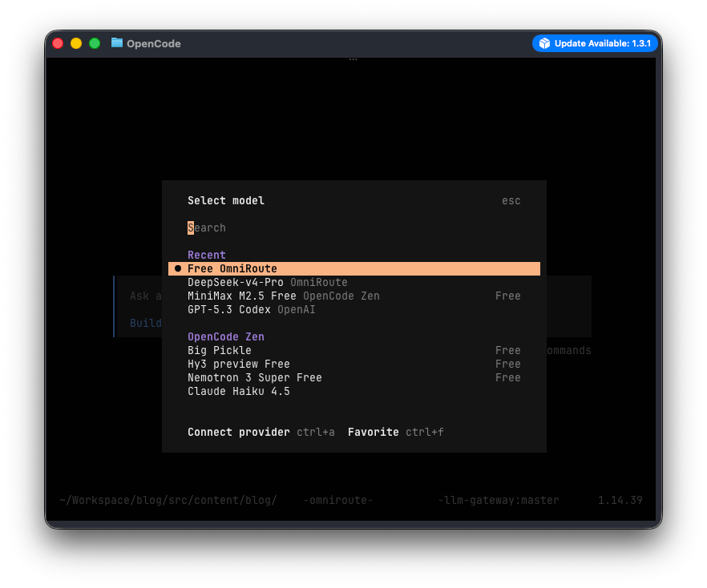
Task: Close the window with the red button
Action: [x=58, y=43]
